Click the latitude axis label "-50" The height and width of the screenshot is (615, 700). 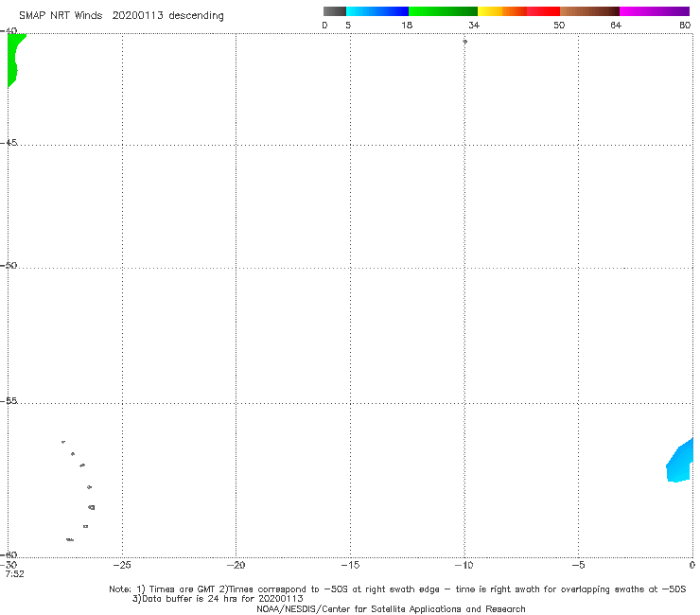9,265
